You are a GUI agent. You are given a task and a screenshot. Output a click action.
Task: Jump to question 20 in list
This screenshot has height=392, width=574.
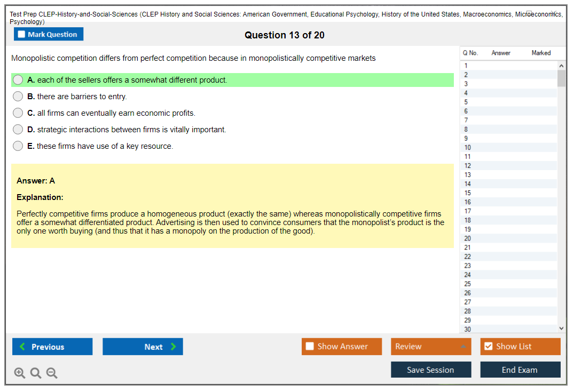(468, 238)
